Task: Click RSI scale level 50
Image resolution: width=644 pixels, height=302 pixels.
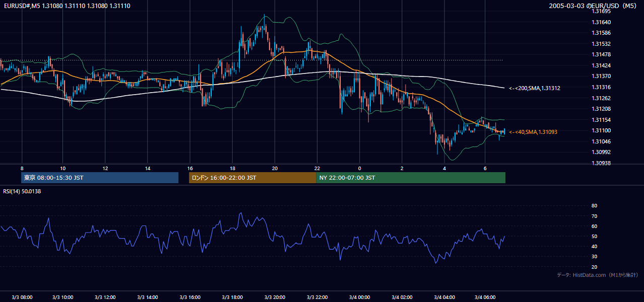Action: [594, 236]
